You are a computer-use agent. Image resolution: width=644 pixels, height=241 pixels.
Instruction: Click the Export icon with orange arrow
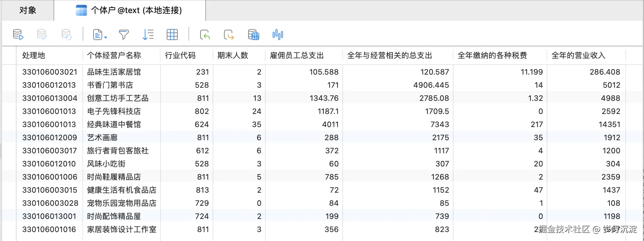click(229, 35)
